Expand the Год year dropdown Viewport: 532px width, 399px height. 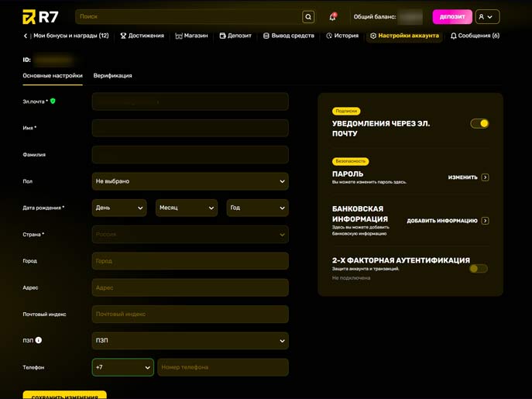pos(257,208)
